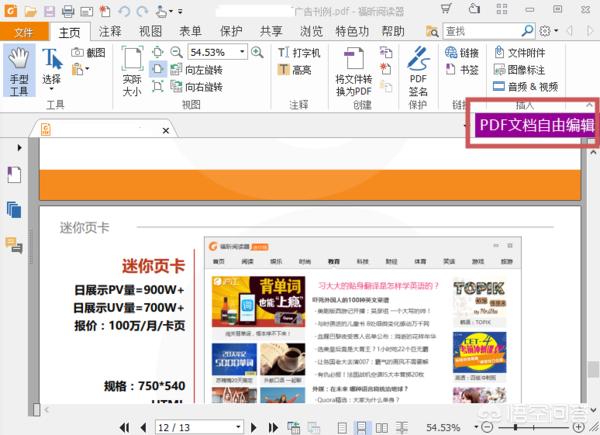Open the zoom percentage dropdown in the ribbon
600x435 pixels.
[242, 52]
